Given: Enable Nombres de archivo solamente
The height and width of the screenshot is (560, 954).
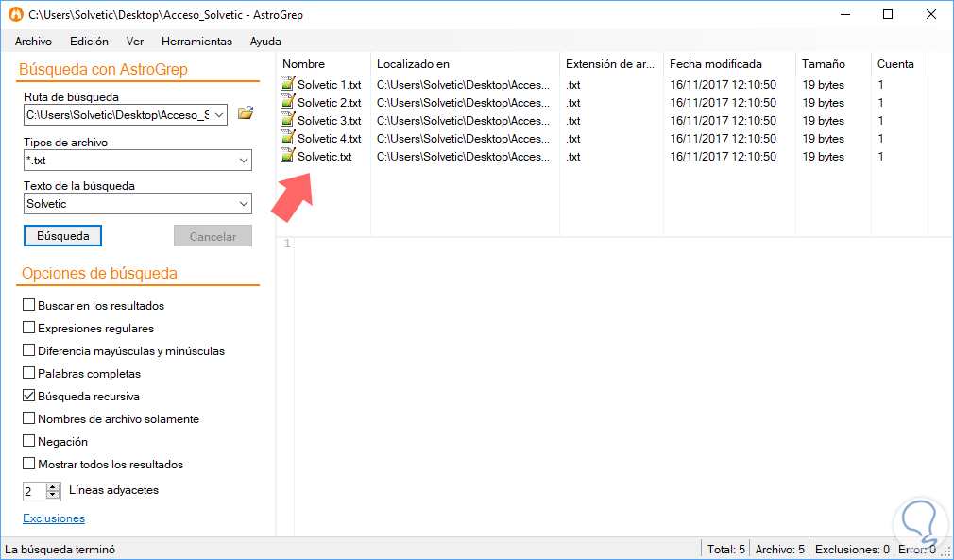Looking at the screenshot, I should 28,418.
